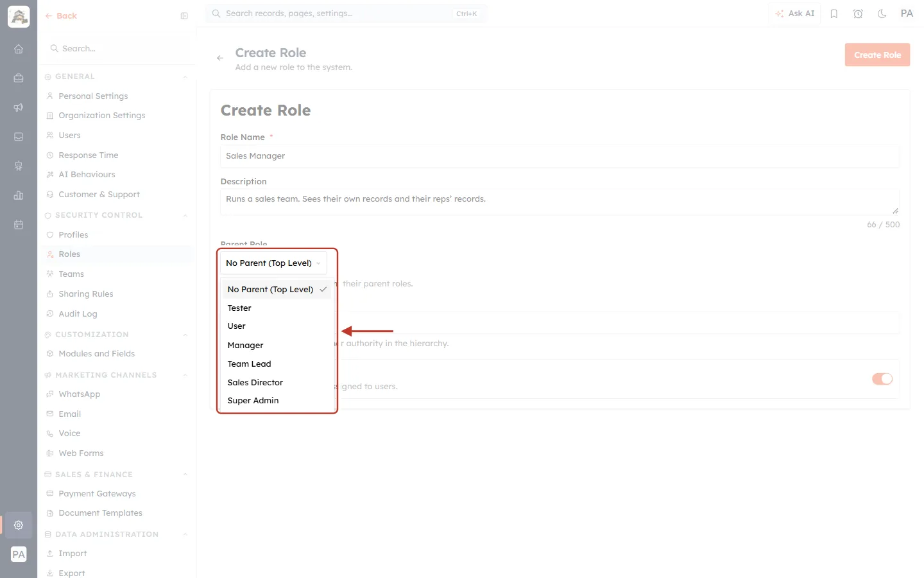Click the sidebar settings search field
This screenshot has height=578, width=924.
[117, 49]
